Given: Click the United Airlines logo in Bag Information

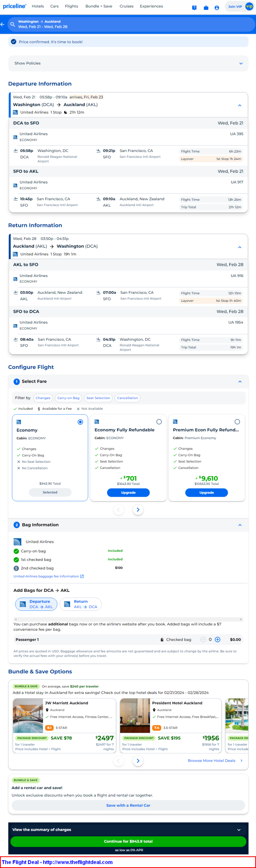Looking at the screenshot, I should (17, 542).
